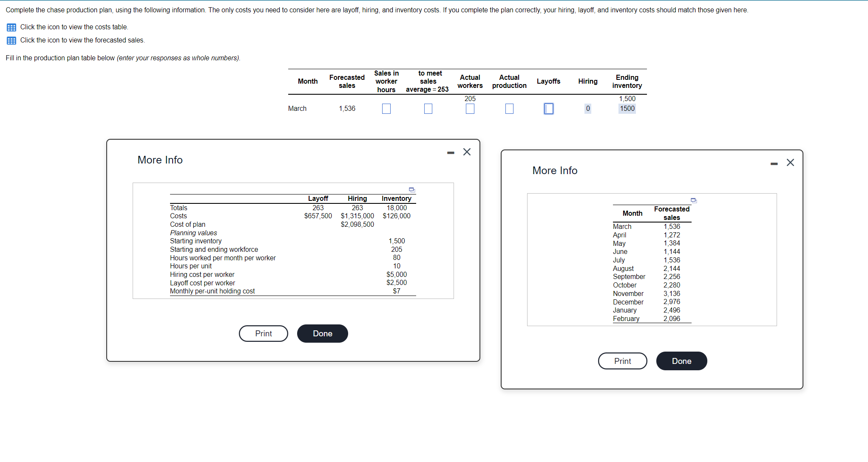Screen dimensions: 868x462
Task: Click copy icon in costs table popup
Action: [411, 189]
